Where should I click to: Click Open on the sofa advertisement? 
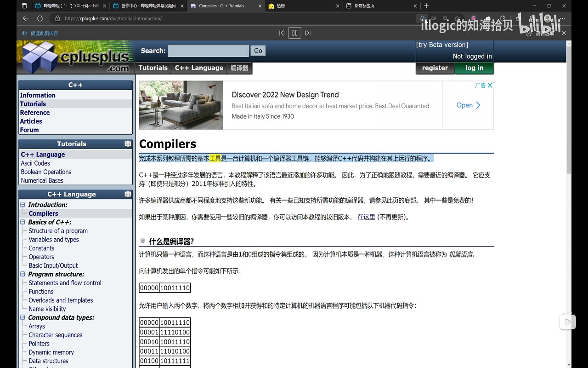tap(468, 105)
